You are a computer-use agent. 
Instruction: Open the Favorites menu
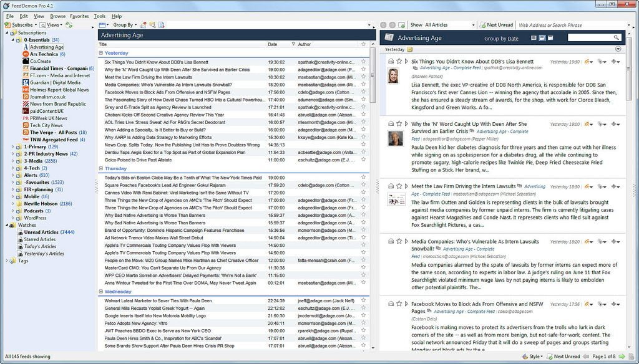coord(78,16)
